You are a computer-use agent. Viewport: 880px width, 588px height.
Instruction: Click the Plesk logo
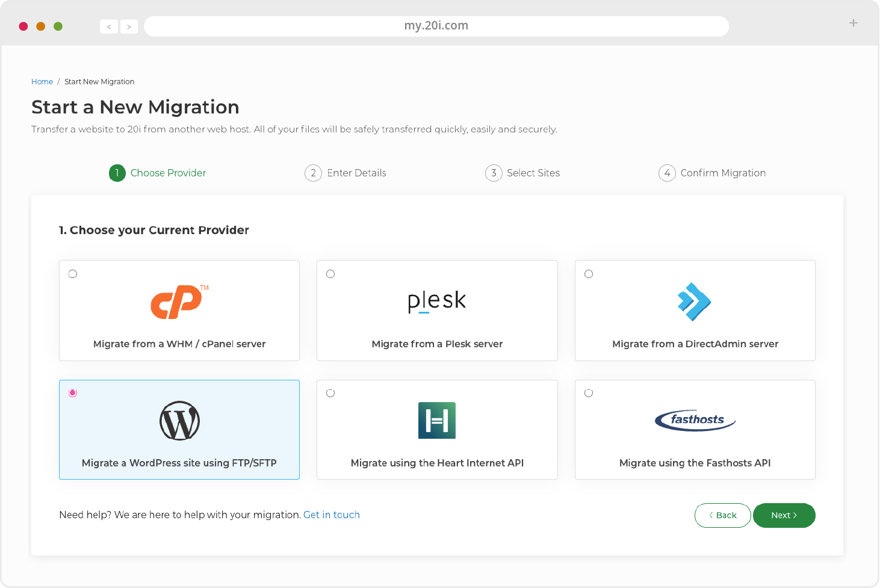pyautogui.click(x=437, y=302)
